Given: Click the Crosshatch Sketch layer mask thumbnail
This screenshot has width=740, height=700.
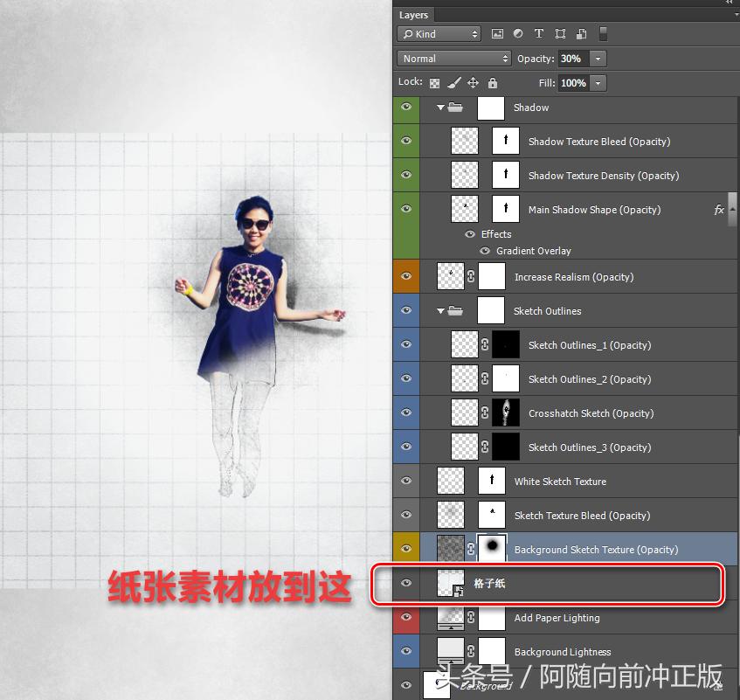Looking at the screenshot, I should tap(506, 413).
